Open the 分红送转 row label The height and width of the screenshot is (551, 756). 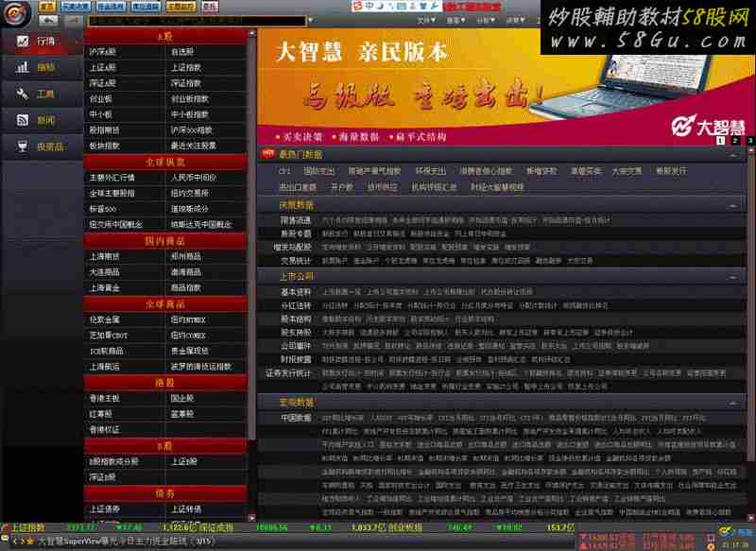[x=296, y=305]
